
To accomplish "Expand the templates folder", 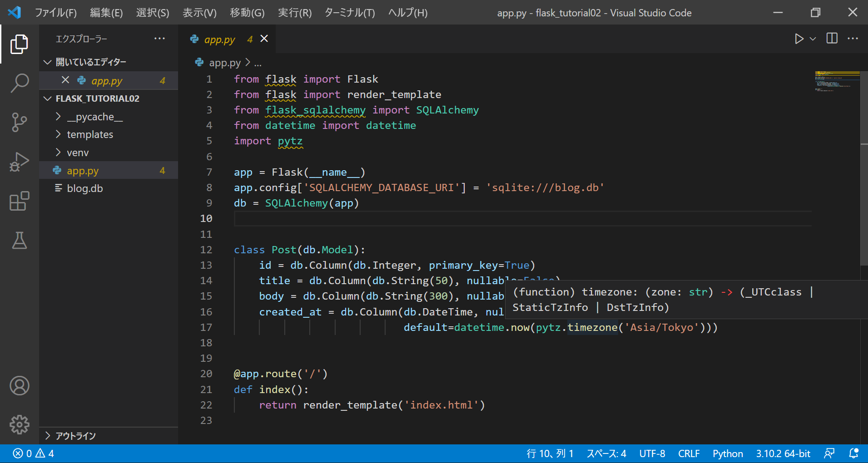I will [58, 134].
